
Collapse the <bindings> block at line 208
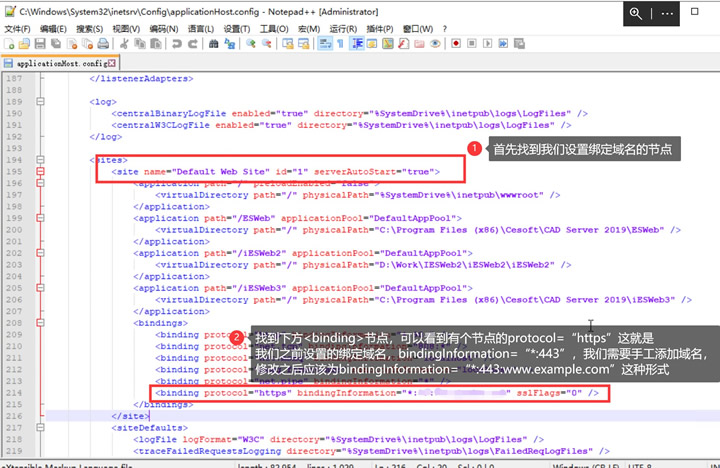(40, 323)
